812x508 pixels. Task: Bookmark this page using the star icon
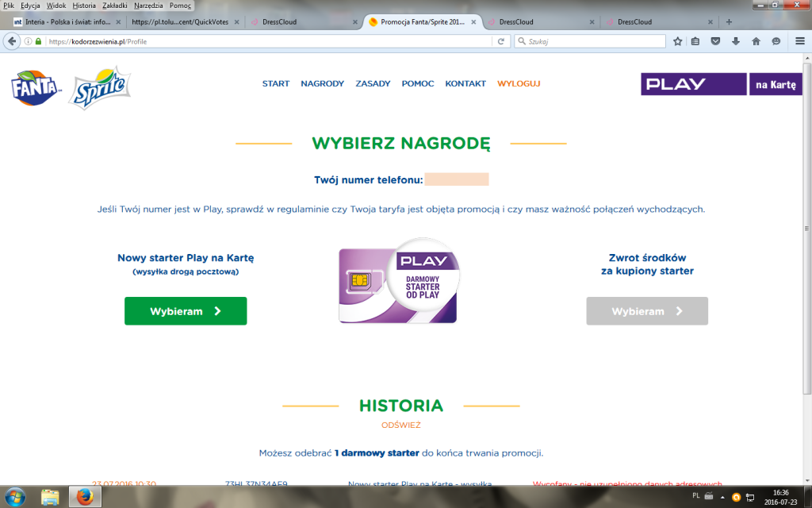coord(677,41)
